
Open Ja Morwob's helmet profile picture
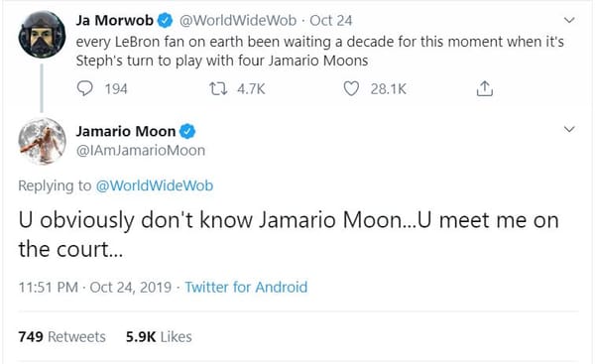42,35
